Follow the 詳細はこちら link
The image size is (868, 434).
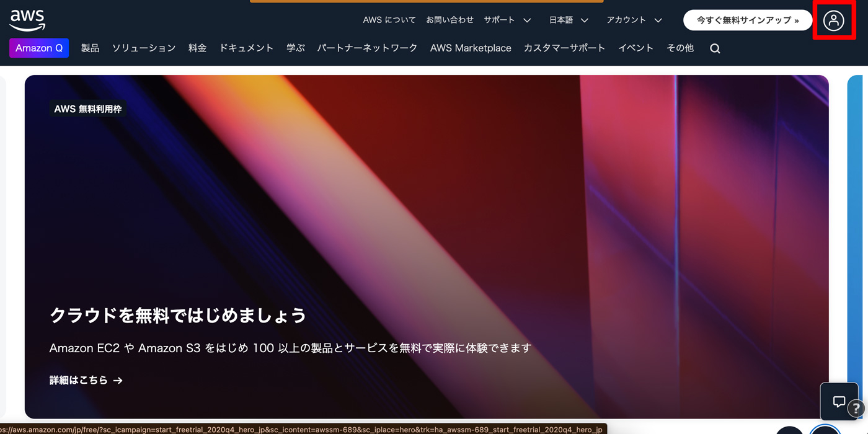pos(85,380)
